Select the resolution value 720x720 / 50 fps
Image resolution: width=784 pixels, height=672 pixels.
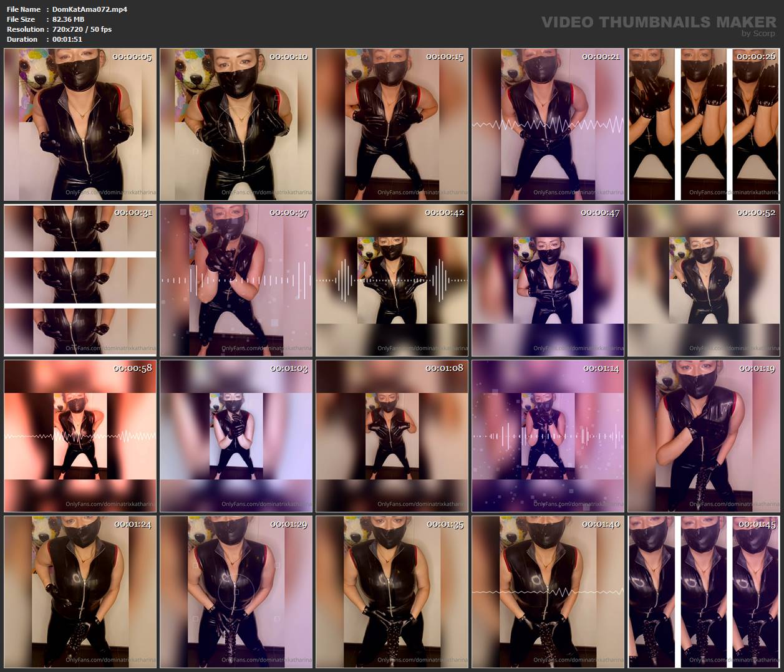coord(82,29)
